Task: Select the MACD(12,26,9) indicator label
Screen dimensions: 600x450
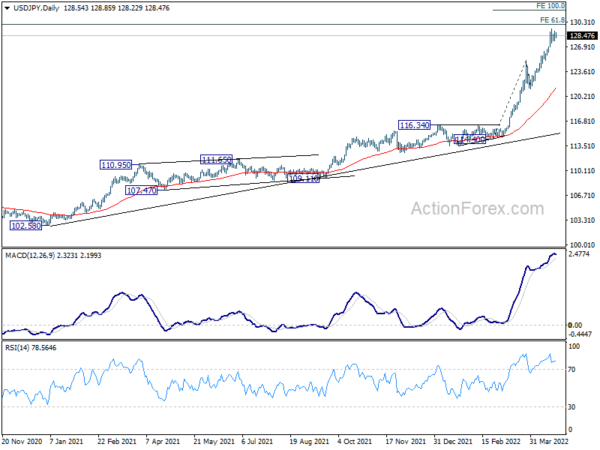Action: click(x=53, y=255)
